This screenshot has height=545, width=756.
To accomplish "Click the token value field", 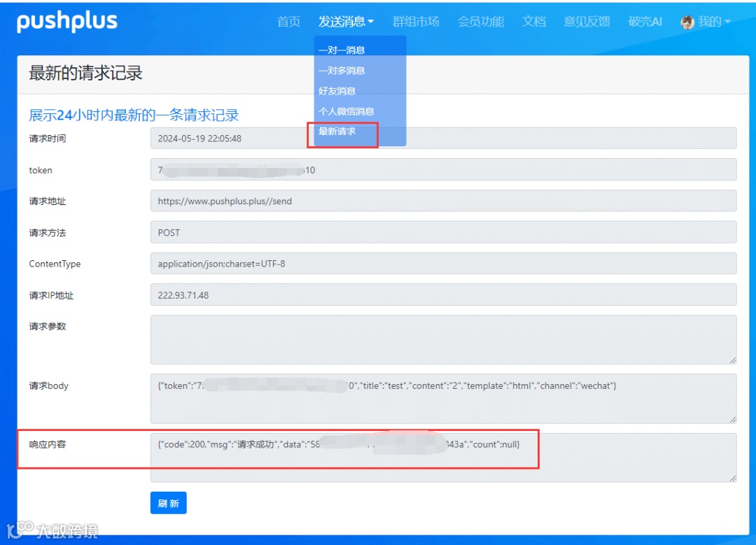I will [x=443, y=169].
